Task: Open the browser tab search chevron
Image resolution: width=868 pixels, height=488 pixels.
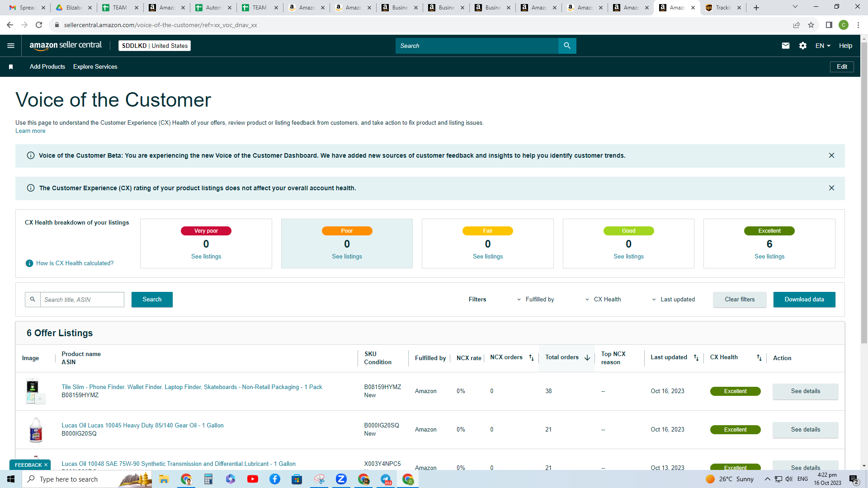Action: click(795, 7)
